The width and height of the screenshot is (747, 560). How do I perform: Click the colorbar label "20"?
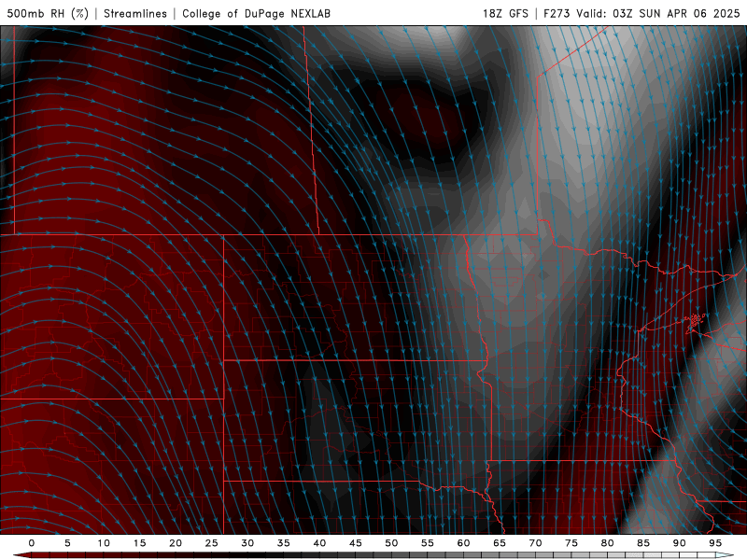[x=176, y=543]
